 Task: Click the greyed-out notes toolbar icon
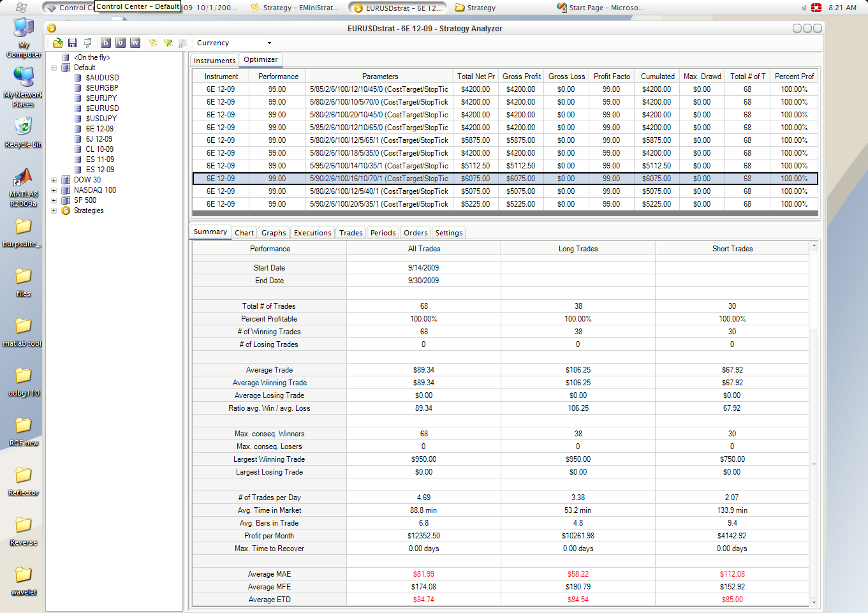182,43
